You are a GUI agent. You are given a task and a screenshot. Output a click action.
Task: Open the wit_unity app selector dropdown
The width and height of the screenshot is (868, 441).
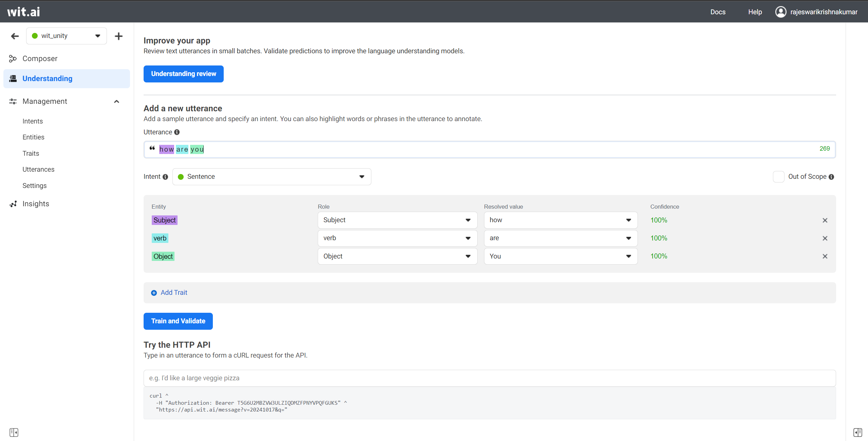[67, 36]
